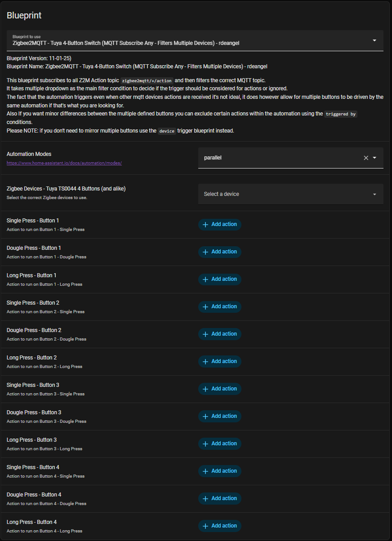The image size is (392, 541).
Task: Click plus icon for Single Press Button 2
Action: pos(205,307)
